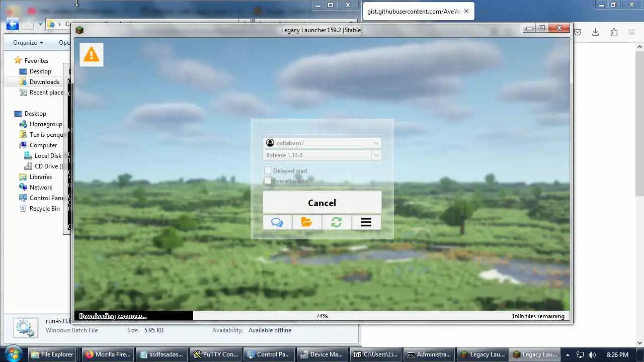Image resolution: width=644 pixels, height=362 pixels.
Task: Select Recycle Bin in the Explorer sidebar
Action: click(x=44, y=208)
